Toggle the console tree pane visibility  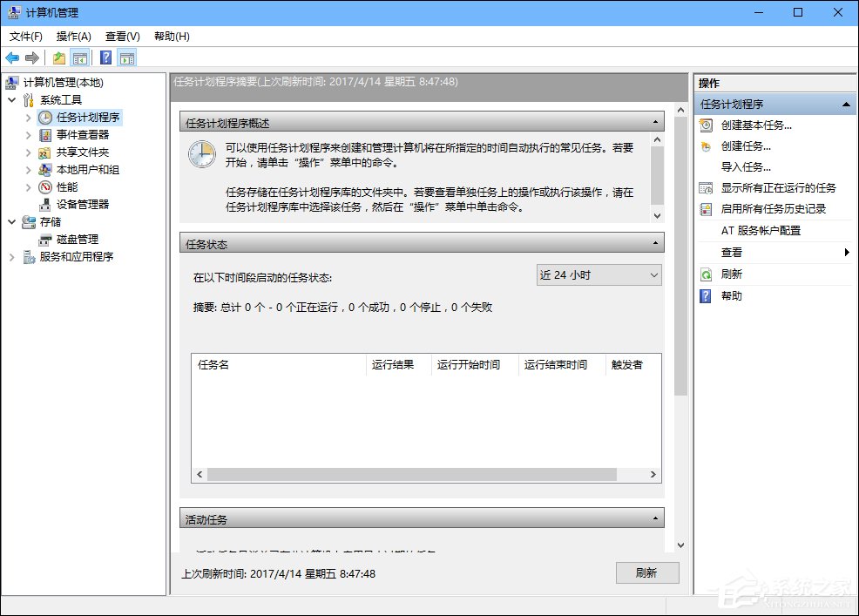[x=78, y=58]
